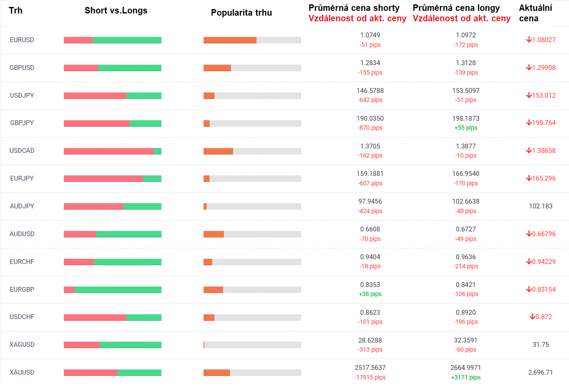Open the XAUUSD gold market row

22,372
